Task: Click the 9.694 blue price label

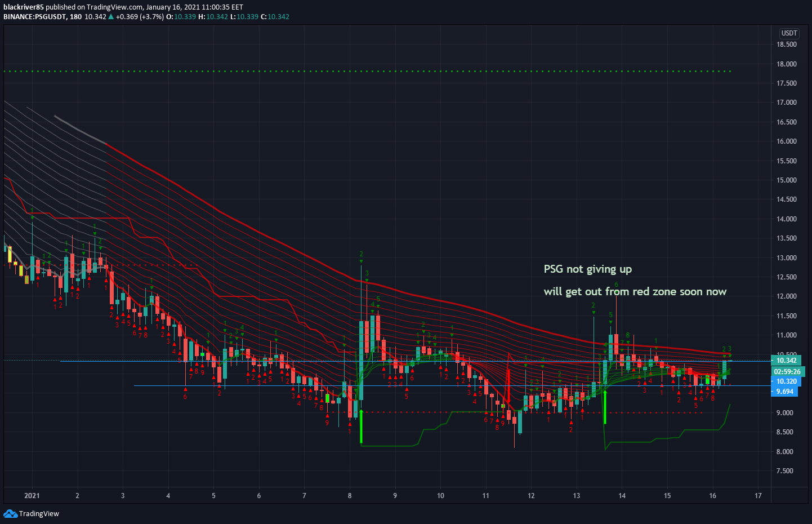Action: [x=784, y=392]
